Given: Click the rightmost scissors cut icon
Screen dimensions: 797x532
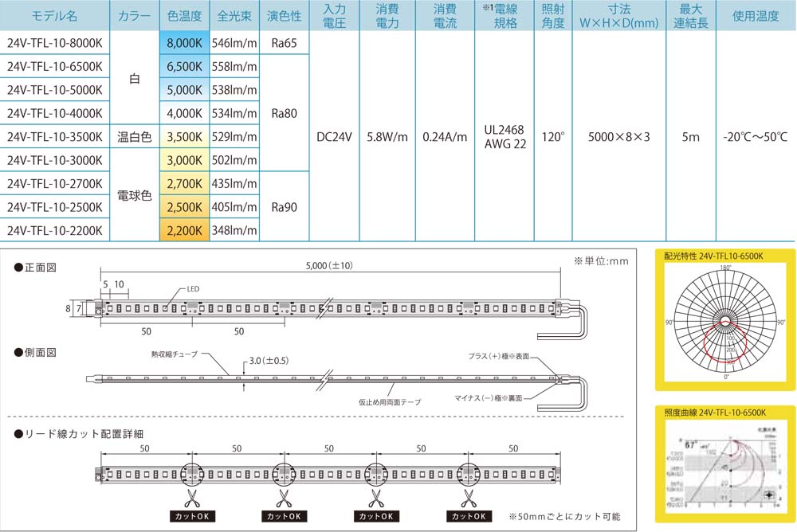Looking at the screenshot, I should [x=467, y=499].
